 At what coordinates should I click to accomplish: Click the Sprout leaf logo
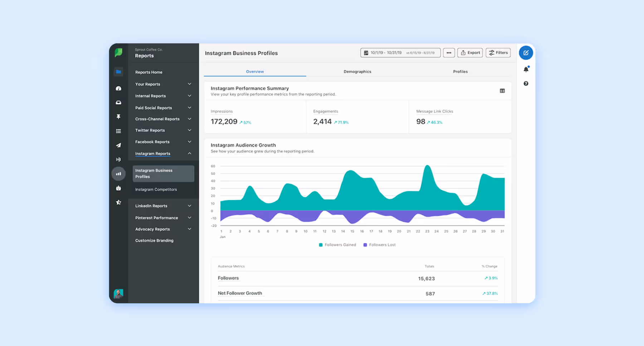119,52
